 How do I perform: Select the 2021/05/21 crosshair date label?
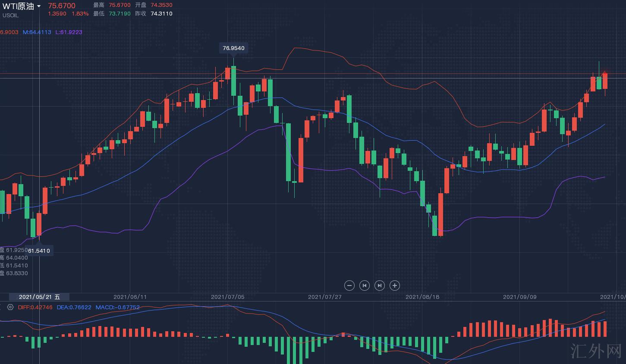click(x=40, y=297)
